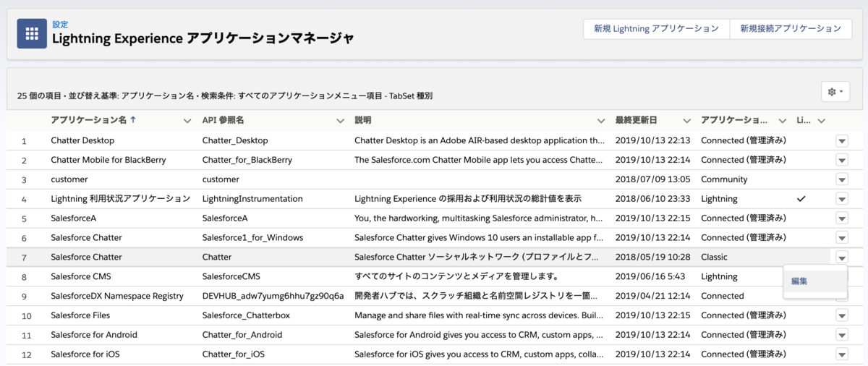Sort by the 説明 column header

click(x=362, y=120)
